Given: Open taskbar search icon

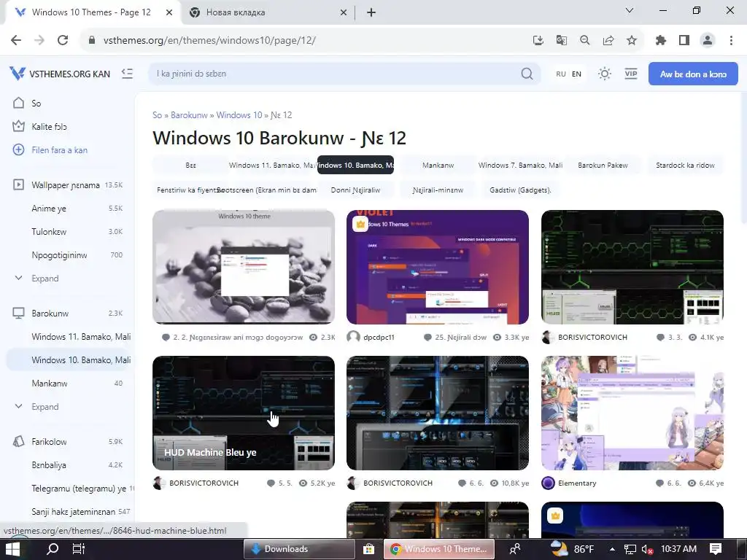Looking at the screenshot, I should (x=53, y=549).
